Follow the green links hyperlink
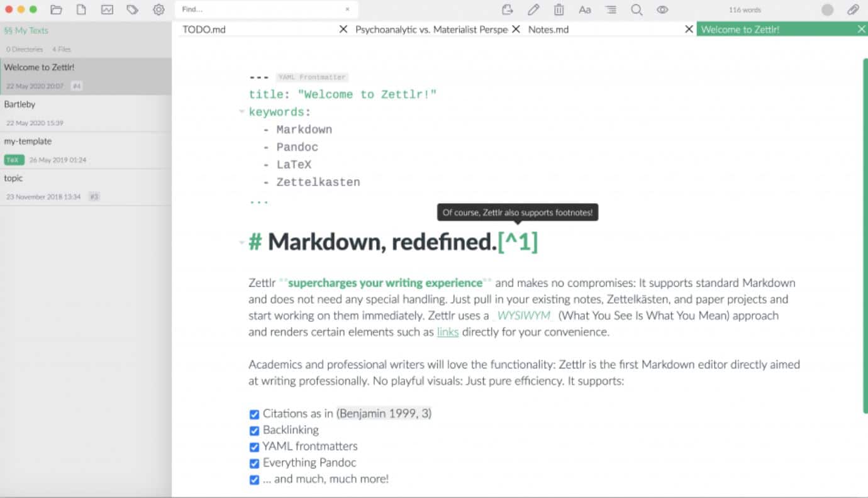This screenshot has height=498, width=868. [x=448, y=332]
